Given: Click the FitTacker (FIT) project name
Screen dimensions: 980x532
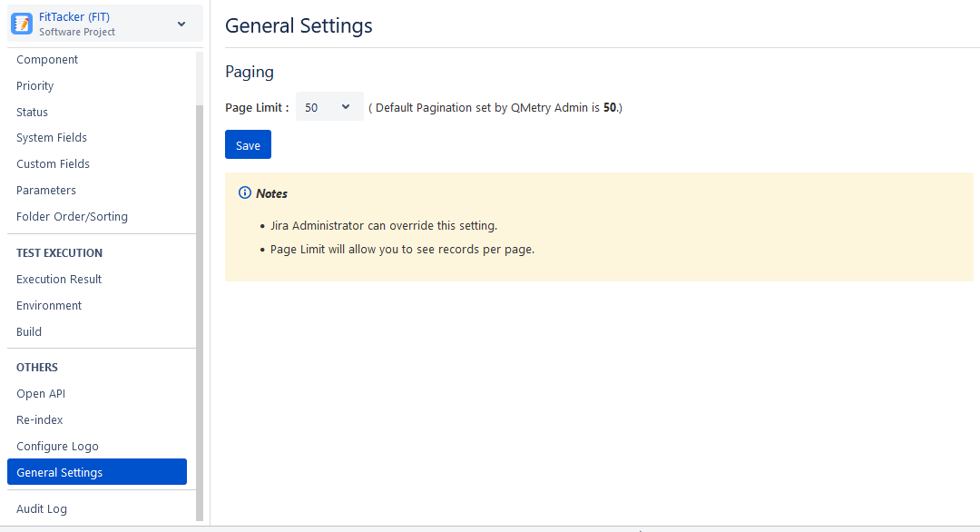Looking at the screenshot, I should (74, 17).
